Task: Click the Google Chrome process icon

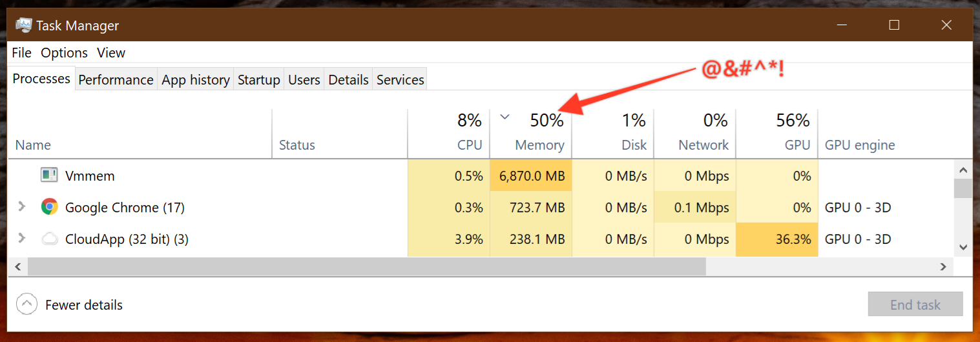Action: [x=49, y=207]
